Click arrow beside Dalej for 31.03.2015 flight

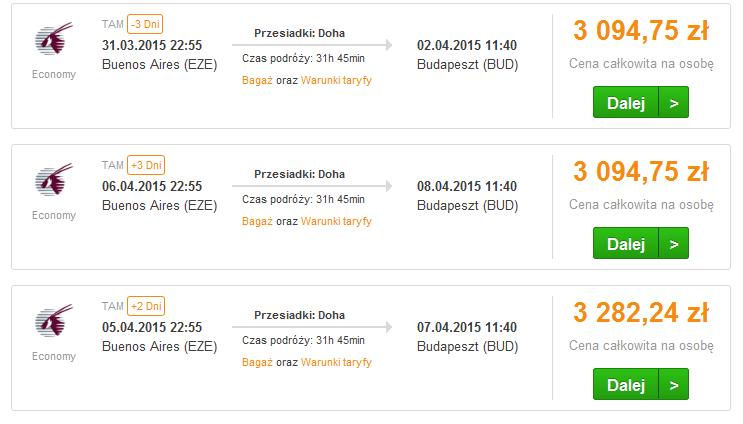[x=673, y=102]
